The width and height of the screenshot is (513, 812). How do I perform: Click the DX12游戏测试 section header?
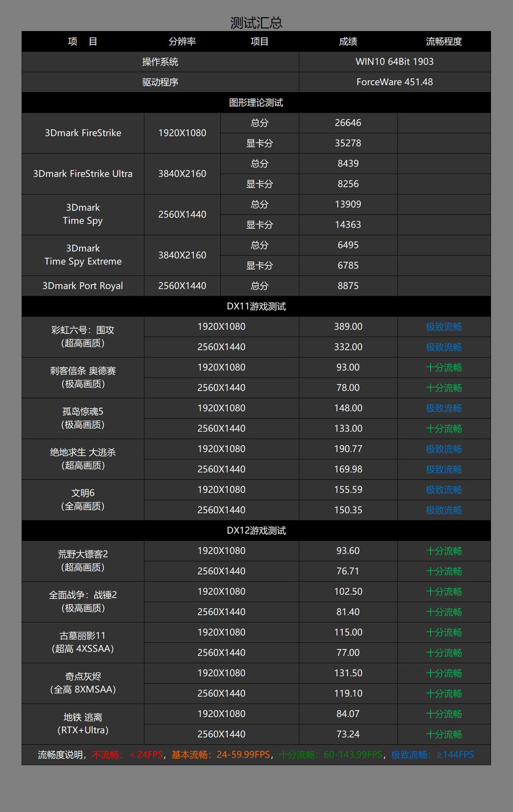coord(256,531)
